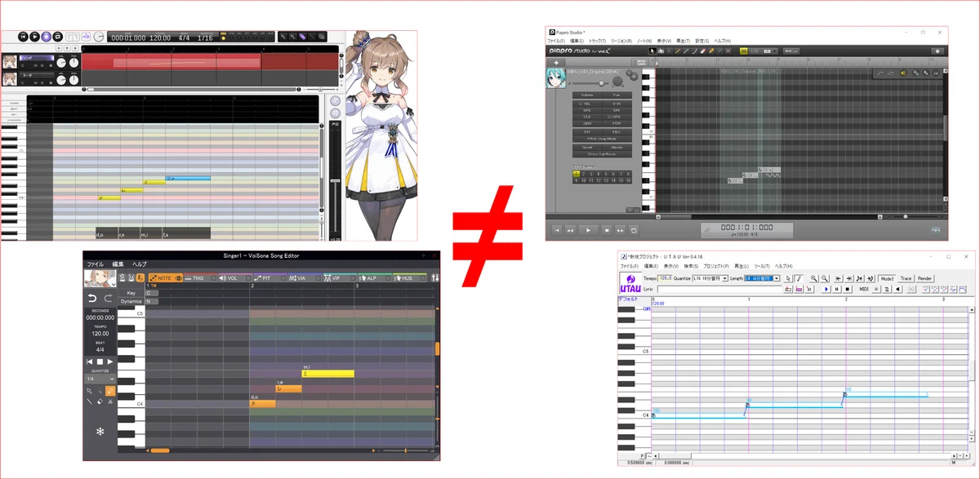The width and height of the screenshot is (980, 479).
Task: Check the TMG checkbox in VoiSona
Action: coord(213,278)
